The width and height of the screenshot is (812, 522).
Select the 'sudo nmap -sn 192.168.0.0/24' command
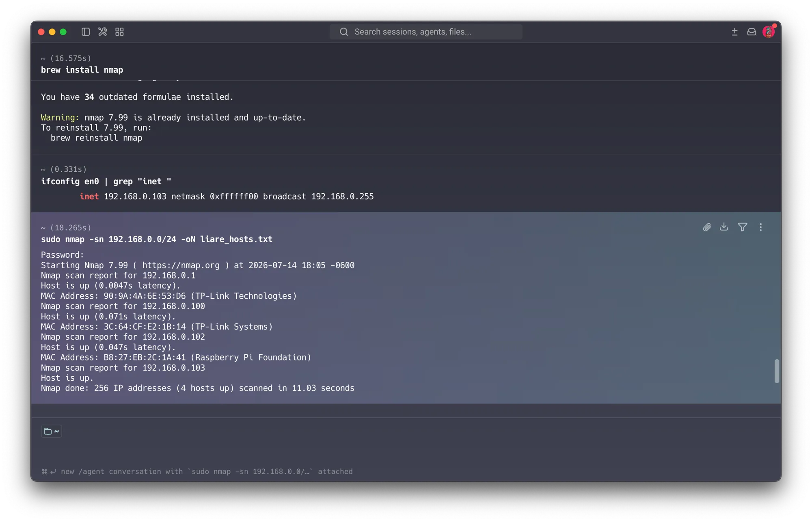point(157,239)
